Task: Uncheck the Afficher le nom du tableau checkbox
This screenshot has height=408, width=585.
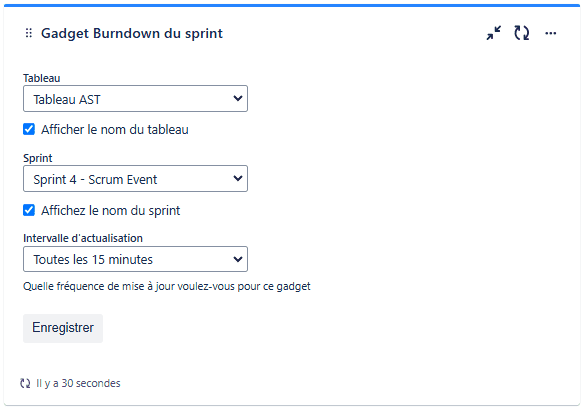Action: tap(29, 129)
